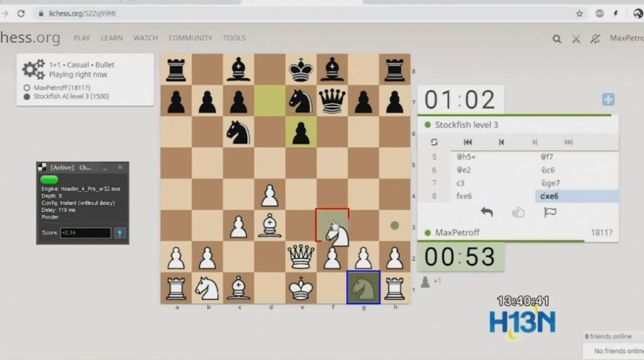Expand the friends online panel

[613, 336]
